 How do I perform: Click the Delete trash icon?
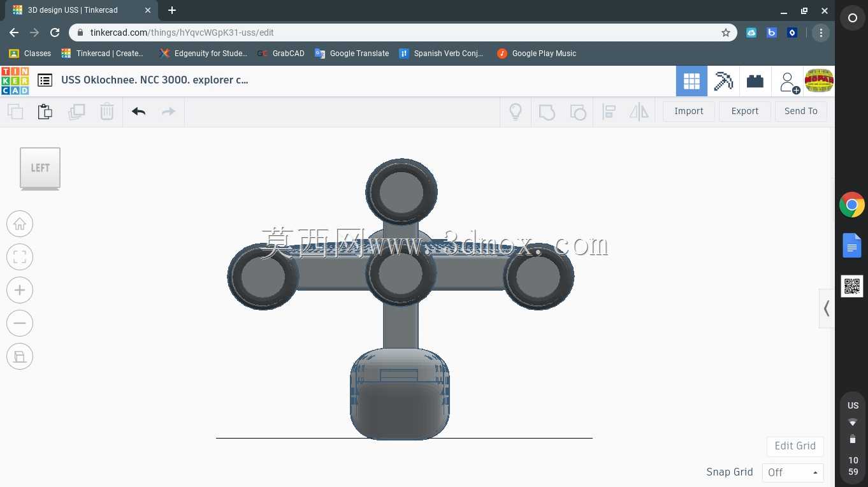click(x=107, y=112)
